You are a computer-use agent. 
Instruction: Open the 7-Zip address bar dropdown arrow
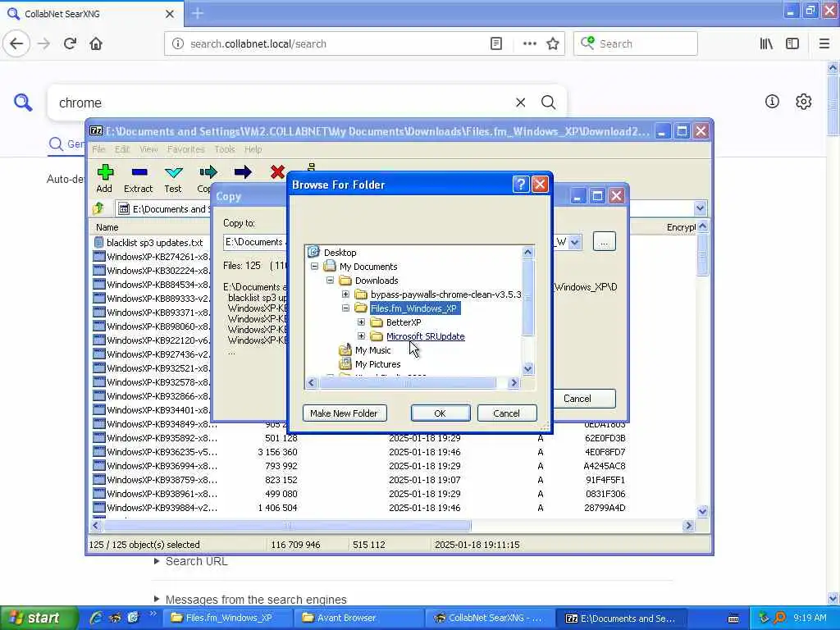[701, 208]
